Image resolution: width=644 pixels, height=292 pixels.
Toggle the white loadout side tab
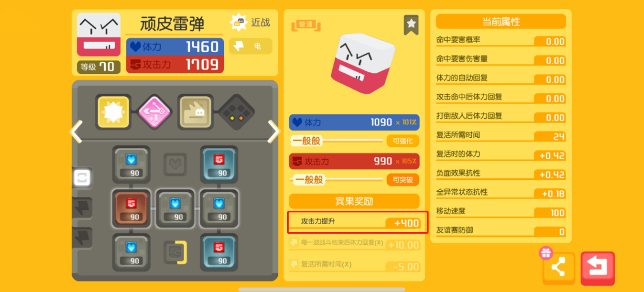click(81, 178)
